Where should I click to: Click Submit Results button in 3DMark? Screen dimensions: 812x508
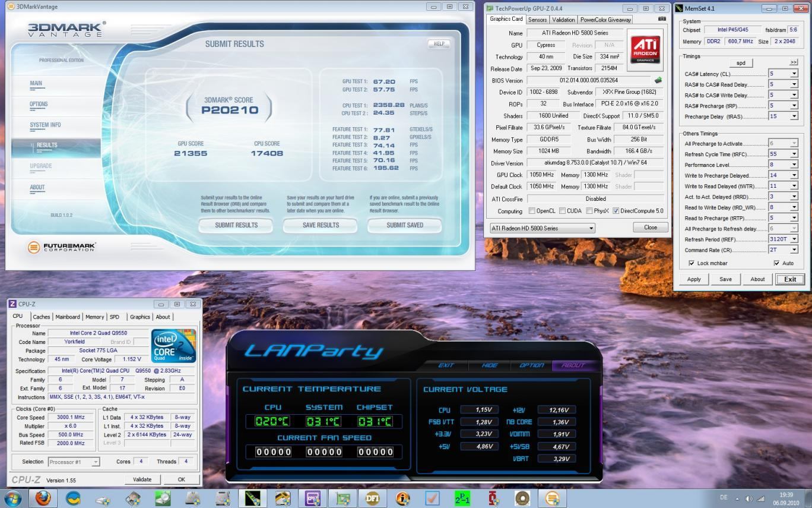tap(236, 225)
